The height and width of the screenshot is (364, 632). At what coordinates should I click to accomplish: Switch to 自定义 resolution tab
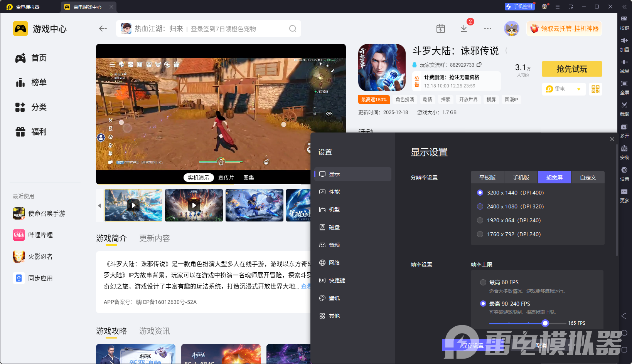[x=588, y=178]
